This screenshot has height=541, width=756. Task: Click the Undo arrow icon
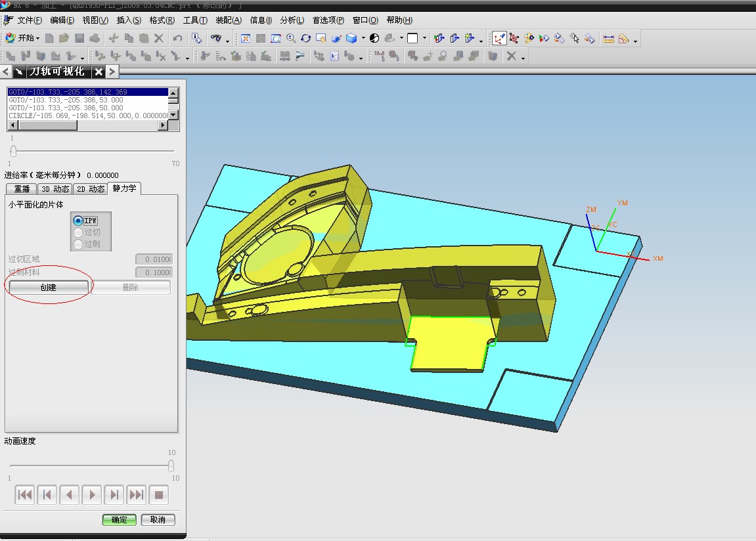coord(177,39)
